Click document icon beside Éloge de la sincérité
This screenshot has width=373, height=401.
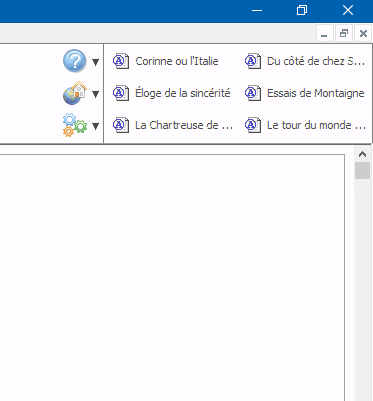click(121, 93)
